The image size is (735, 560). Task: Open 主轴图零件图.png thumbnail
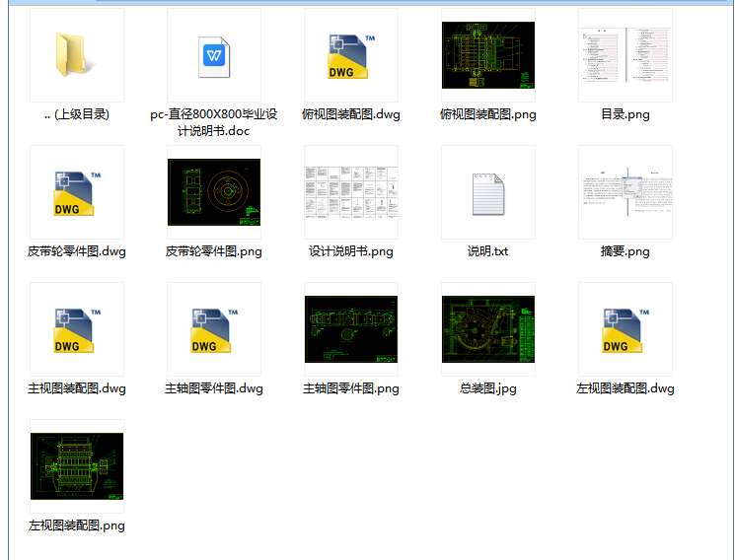coord(351,329)
